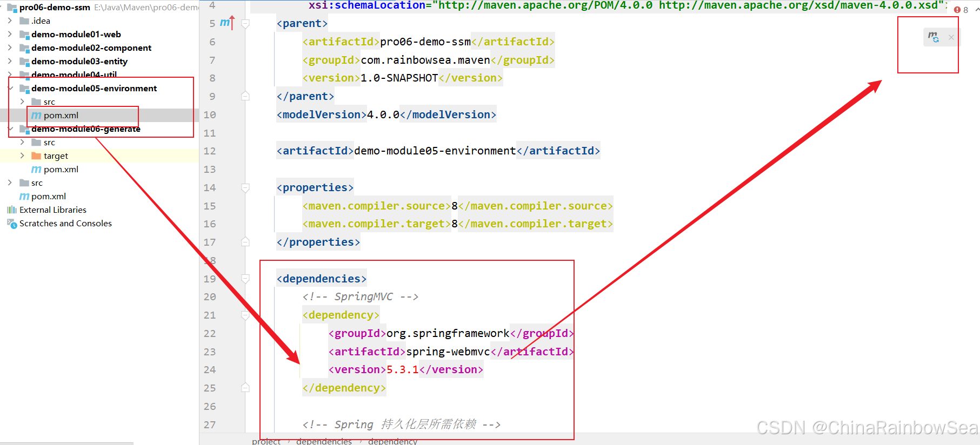980x445 pixels.
Task: Click the Maven icon of the root pom.xml
Action: point(24,196)
